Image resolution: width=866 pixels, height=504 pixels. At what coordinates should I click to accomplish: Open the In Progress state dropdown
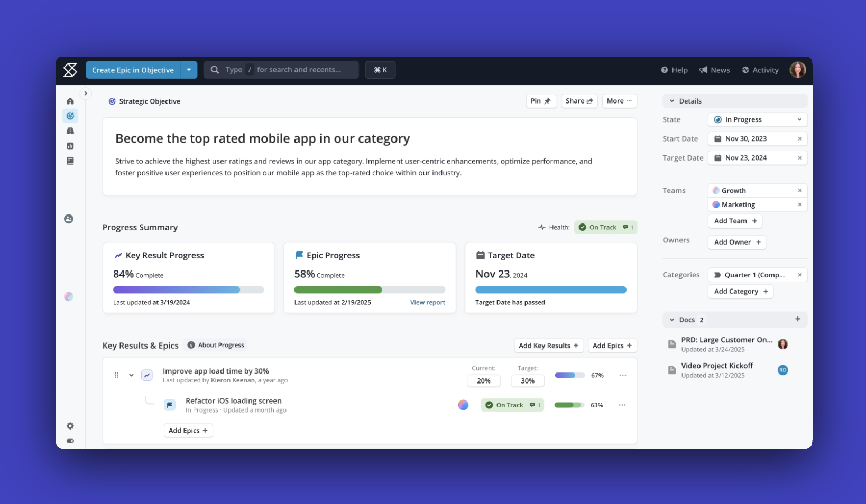pyautogui.click(x=757, y=119)
